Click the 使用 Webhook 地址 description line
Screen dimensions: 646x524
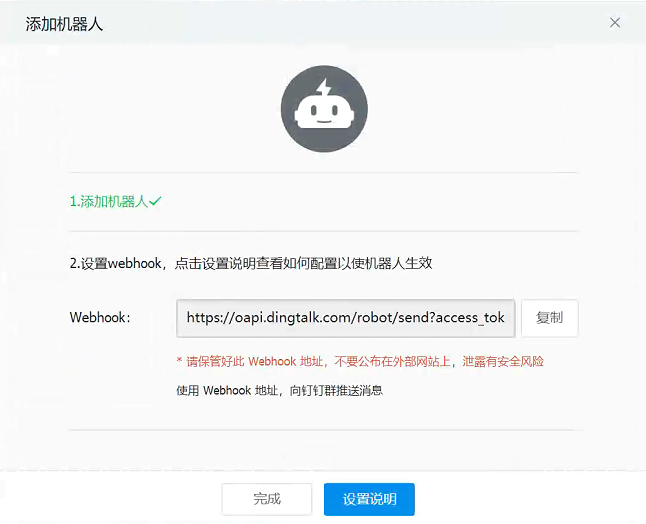point(279,390)
